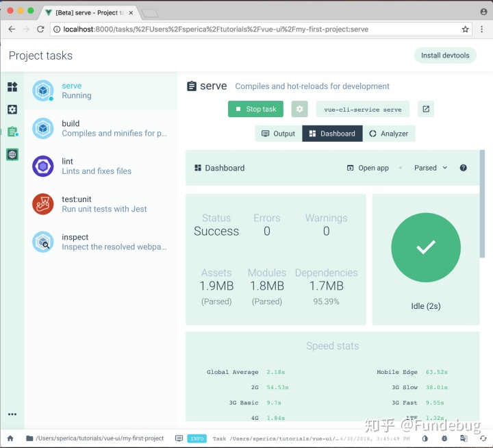
Task: Toggle dark mode icon in status bar
Action: pos(425,438)
